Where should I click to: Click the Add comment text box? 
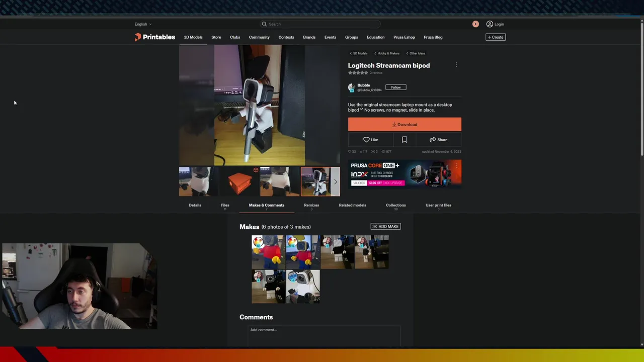pos(324,335)
